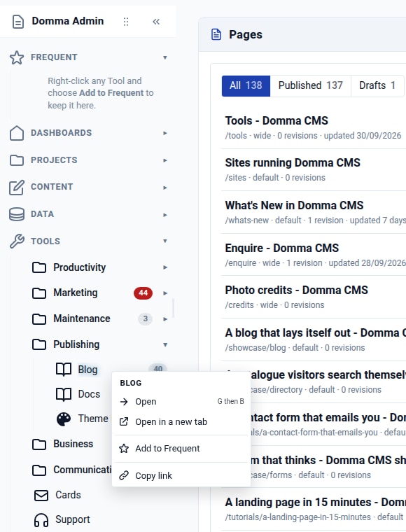The height and width of the screenshot is (532, 406).
Task: Open Sites running Domma CMS page
Action: point(293,163)
